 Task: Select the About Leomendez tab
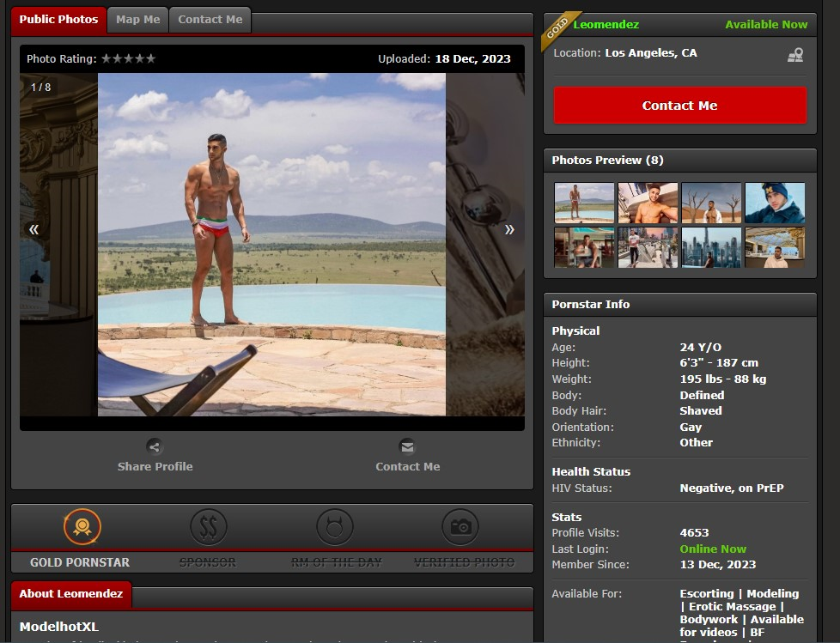click(70, 594)
